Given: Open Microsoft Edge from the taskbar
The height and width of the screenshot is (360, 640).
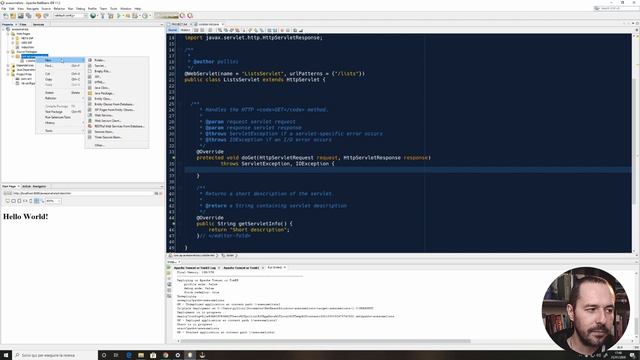Looking at the screenshot, I should point(129,355).
